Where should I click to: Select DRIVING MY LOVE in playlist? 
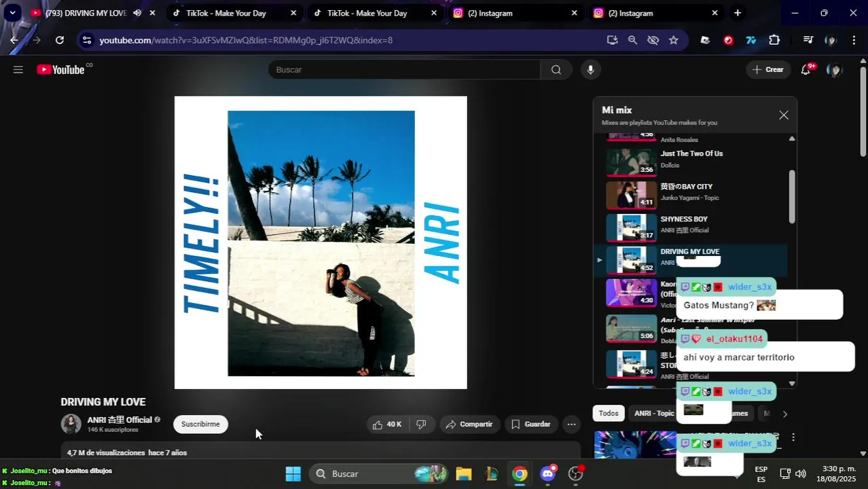[691, 259]
